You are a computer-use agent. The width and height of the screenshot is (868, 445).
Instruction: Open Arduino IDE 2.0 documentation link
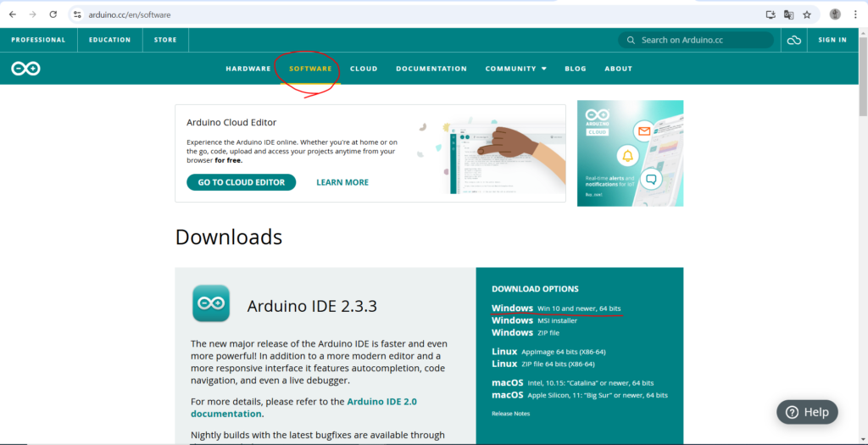303,408
